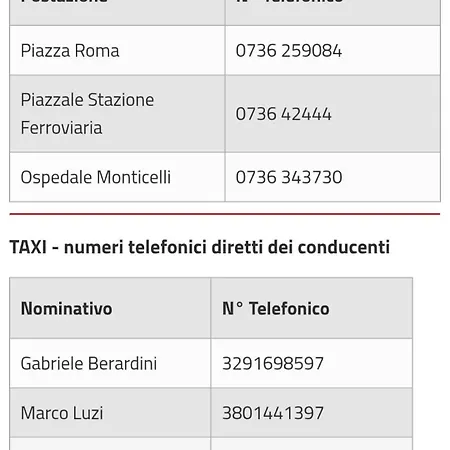450x450 pixels.
Task: Select the Marco Luzi name cell
Action: [x=110, y=413]
